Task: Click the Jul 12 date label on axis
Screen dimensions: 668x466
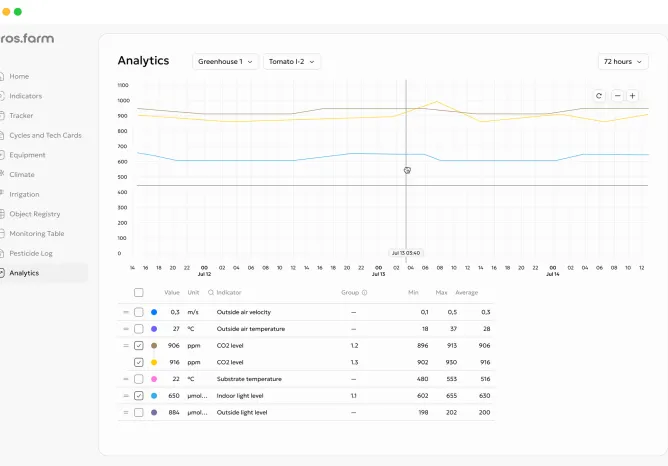Action: point(204,274)
